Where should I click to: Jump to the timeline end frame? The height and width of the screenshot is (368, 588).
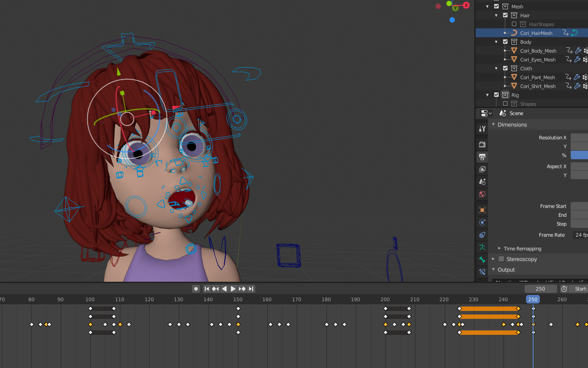[x=251, y=289]
